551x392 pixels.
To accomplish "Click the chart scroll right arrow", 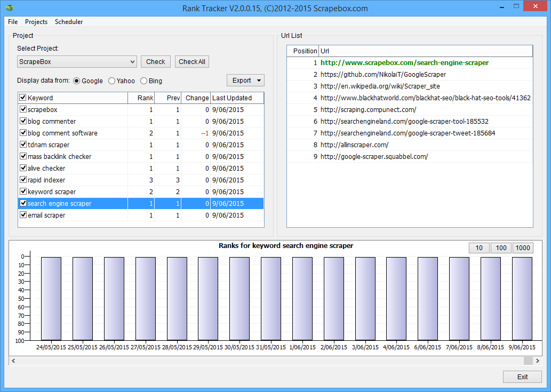I will [537, 361].
